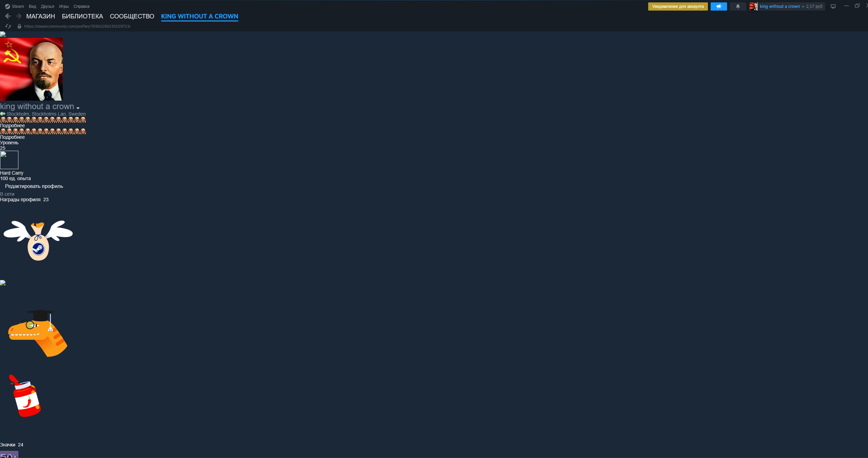Click Уведомление для аккаунта button
The width and height of the screenshot is (868, 458).
tap(678, 6)
